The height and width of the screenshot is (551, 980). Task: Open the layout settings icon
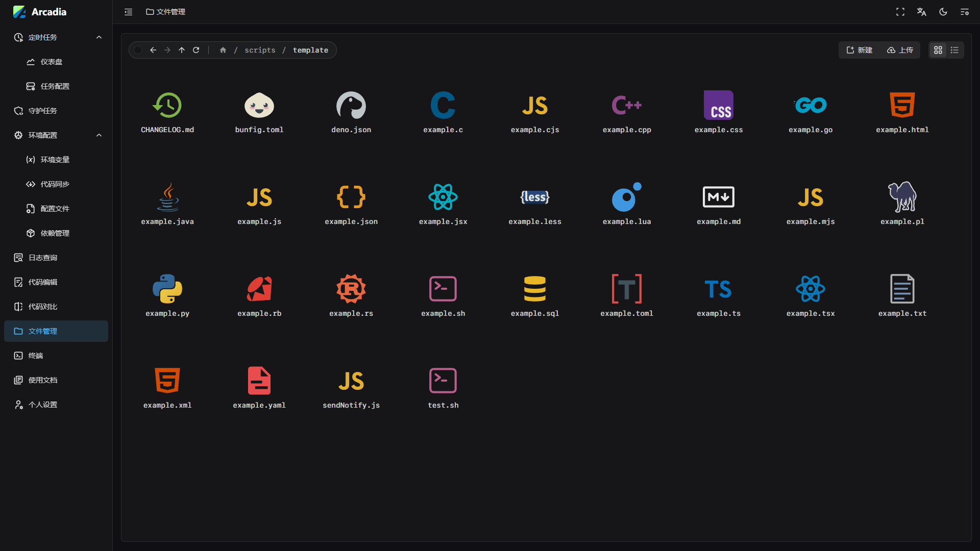[x=965, y=12]
